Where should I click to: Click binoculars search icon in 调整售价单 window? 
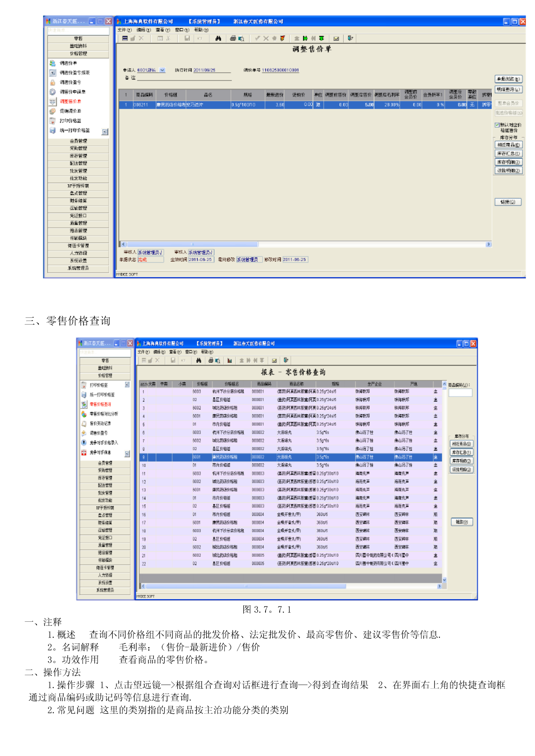click(218, 39)
